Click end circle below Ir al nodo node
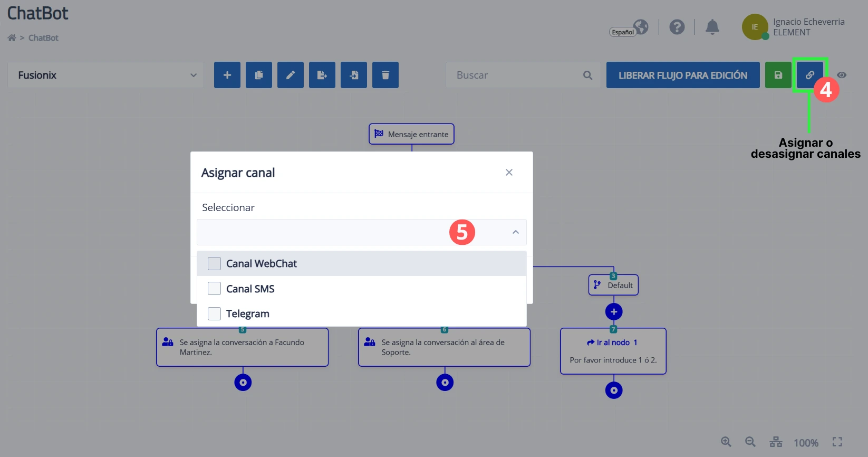 coord(614,391)
